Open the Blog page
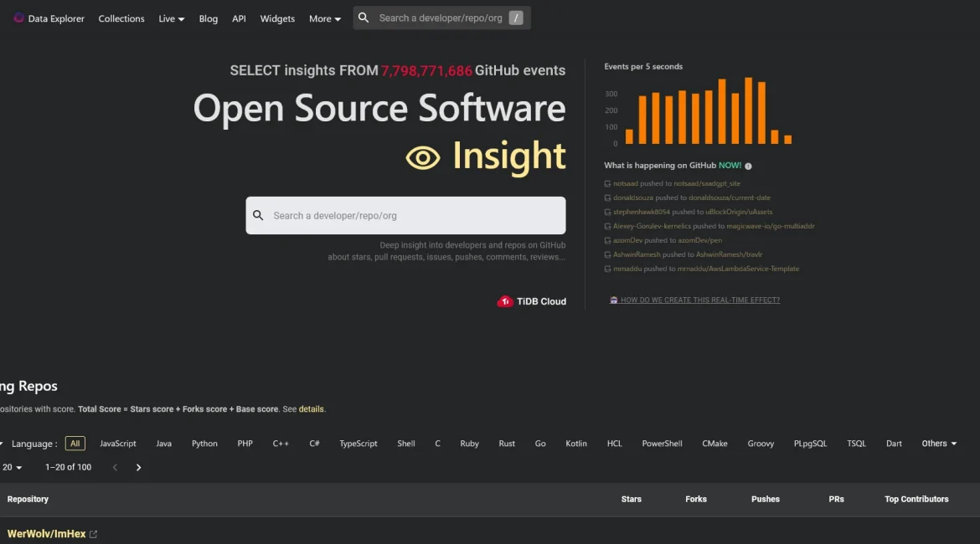The height and width of the screenshot is (544, 980). (x=208, y=18)
